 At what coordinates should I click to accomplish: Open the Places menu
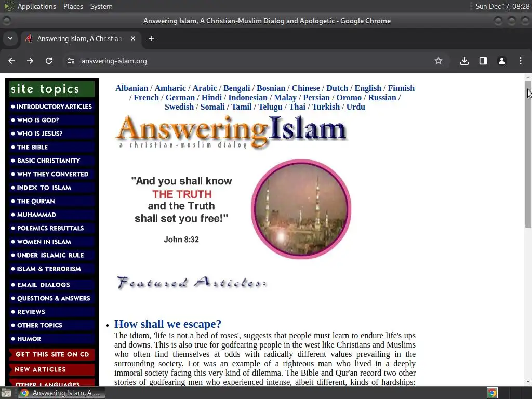coord(73,6)
